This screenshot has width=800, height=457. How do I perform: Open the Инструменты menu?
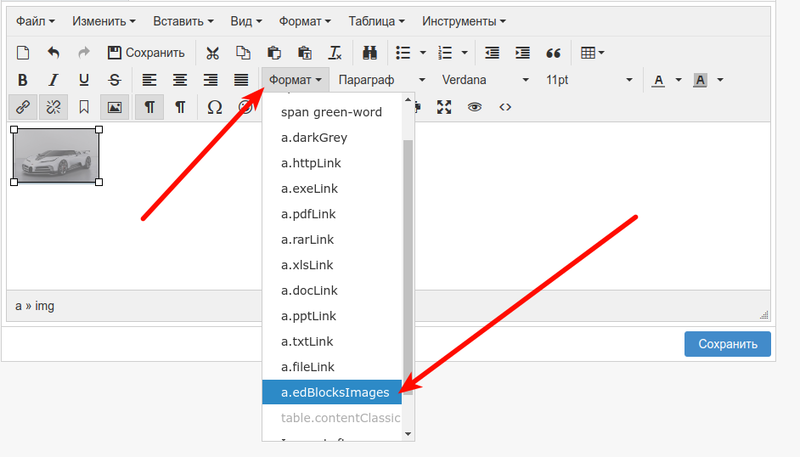point(464,21)
